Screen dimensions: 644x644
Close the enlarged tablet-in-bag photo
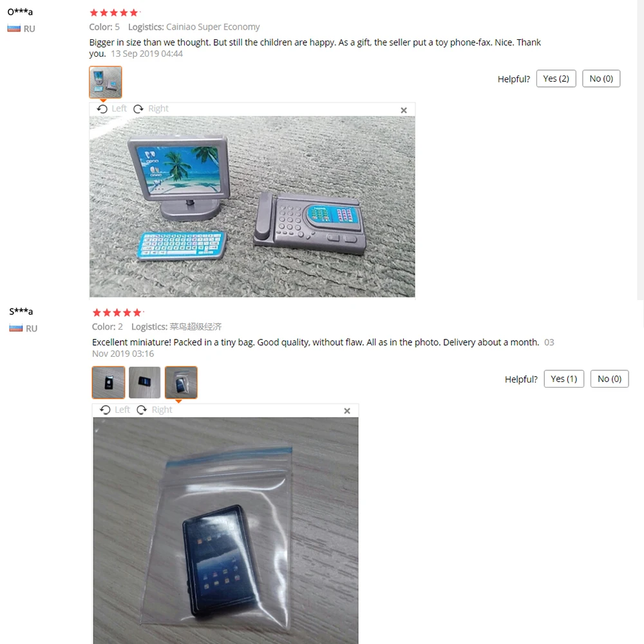tap(347, 411)
